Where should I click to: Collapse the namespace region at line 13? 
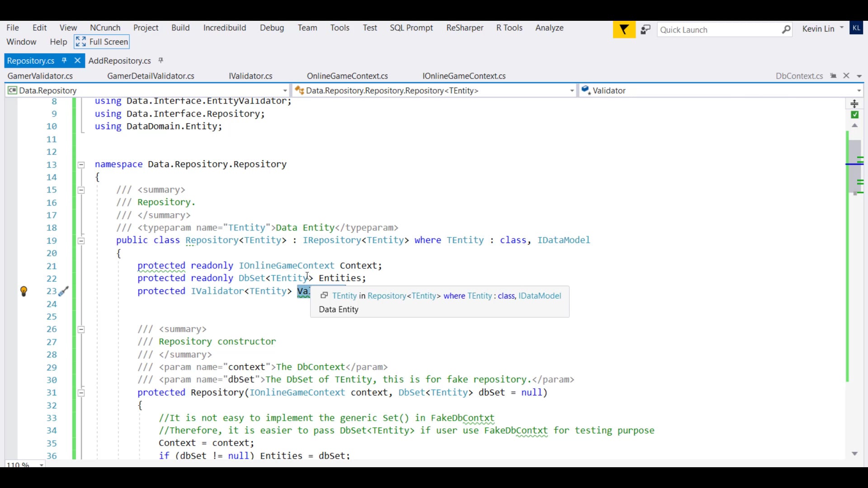81,165
